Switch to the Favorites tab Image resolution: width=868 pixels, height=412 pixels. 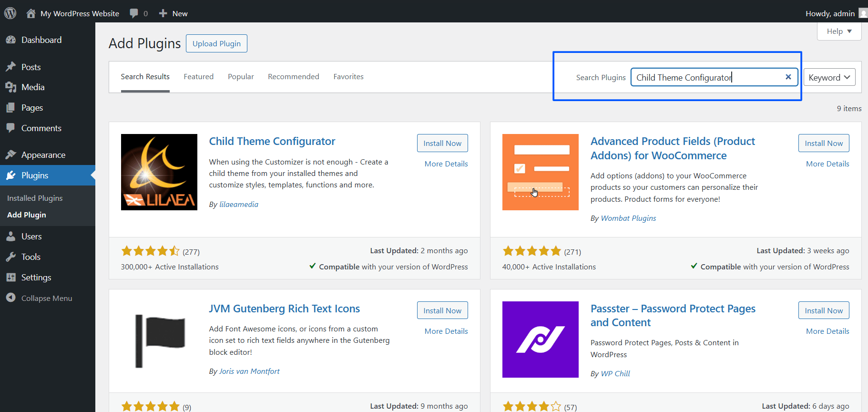tap(348, 77)
